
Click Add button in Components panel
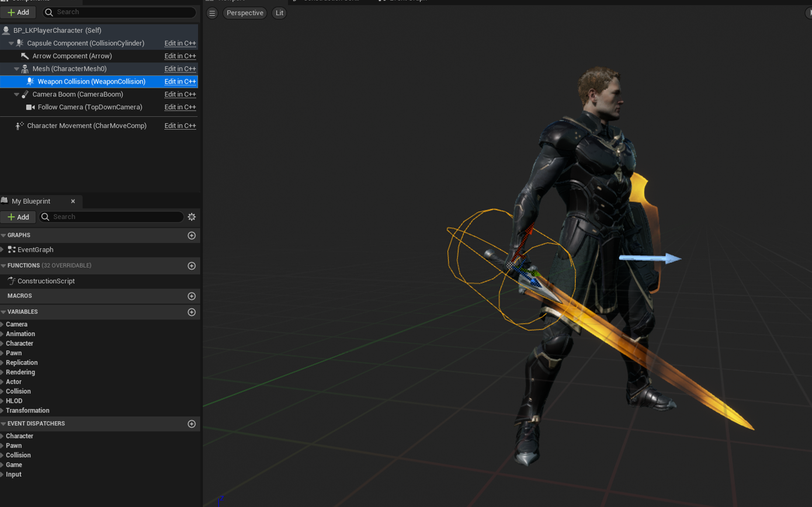pyautogui.click(x=18, y=12)
